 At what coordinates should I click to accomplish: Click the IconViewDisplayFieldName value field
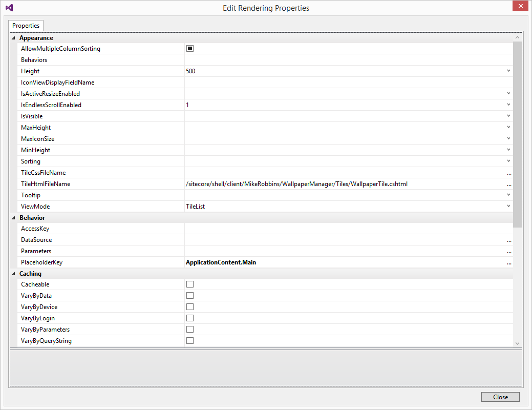[349, 82]
